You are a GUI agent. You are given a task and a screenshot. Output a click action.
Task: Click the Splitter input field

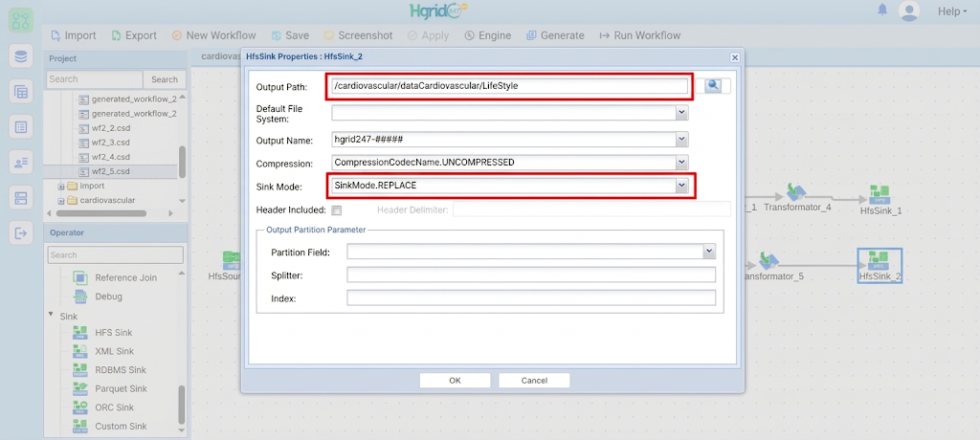coord(531,275)
